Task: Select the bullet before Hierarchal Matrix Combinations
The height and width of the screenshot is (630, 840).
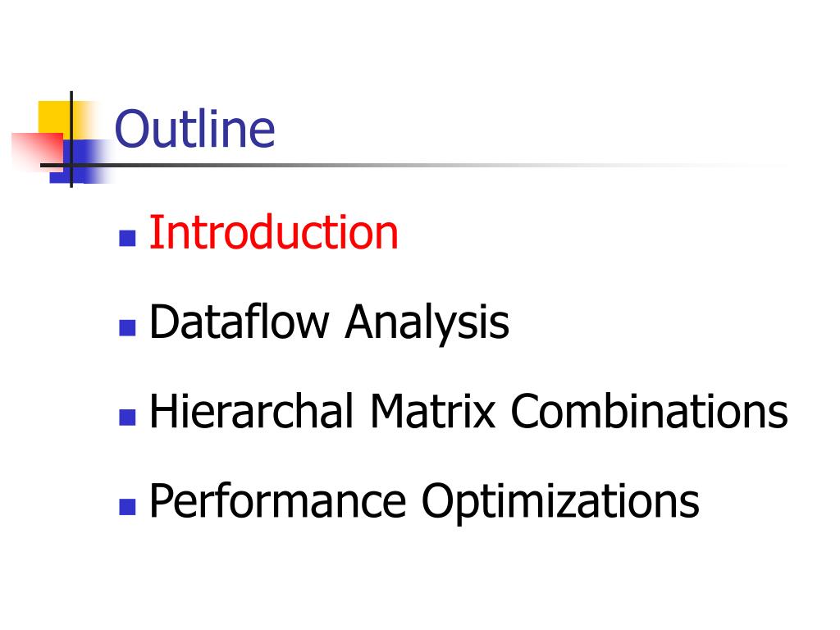Action: [x=127, y=418]
